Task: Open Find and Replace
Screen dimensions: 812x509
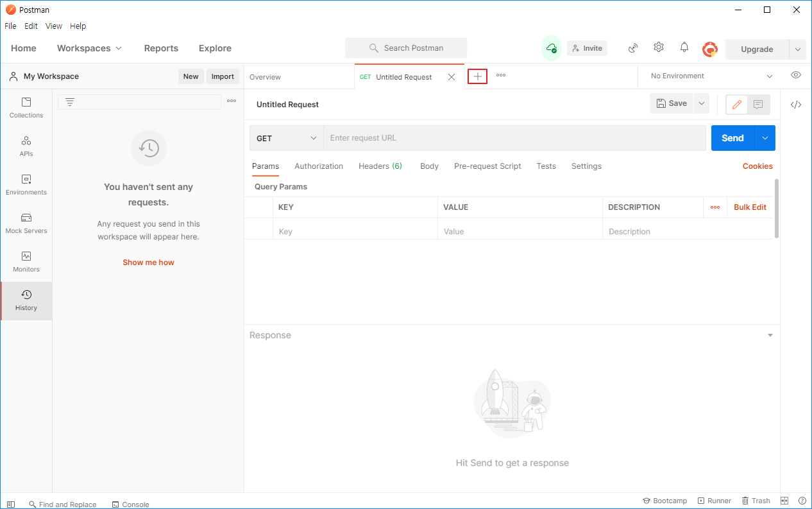Action: point(62,505)
